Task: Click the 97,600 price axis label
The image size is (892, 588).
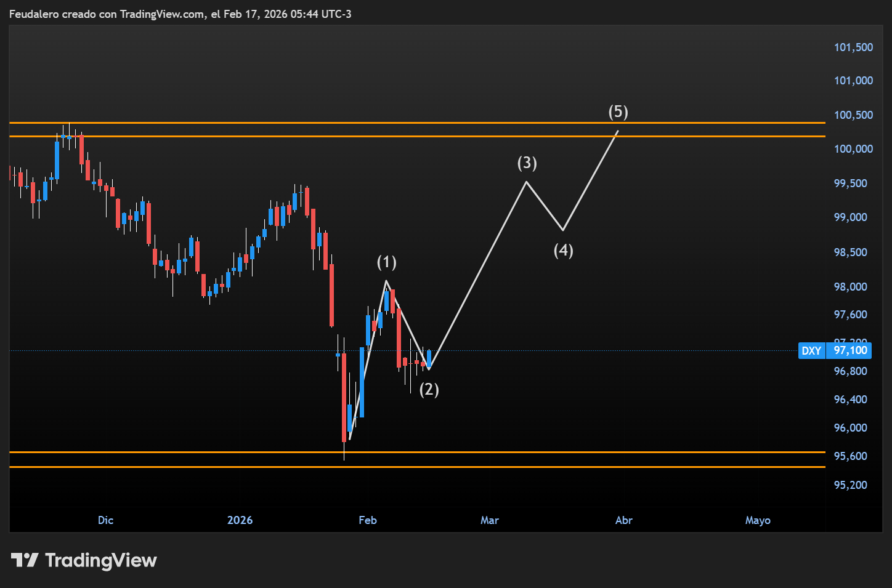Action: 850,315
